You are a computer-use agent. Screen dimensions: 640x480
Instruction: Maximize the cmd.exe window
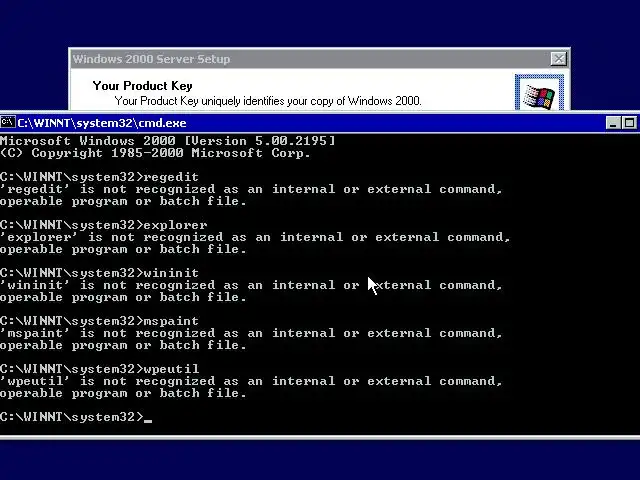click(x=629, y=123)
